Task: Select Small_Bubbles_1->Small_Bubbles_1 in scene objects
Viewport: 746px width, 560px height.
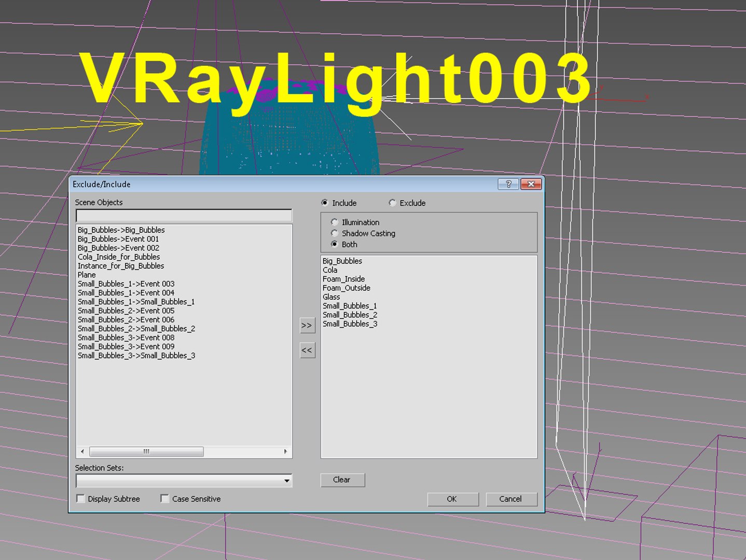Action: tap(136, 302)
